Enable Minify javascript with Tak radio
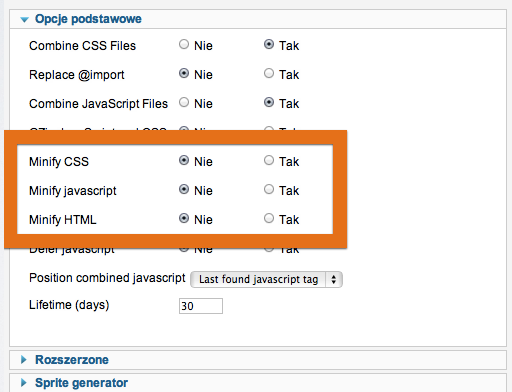 (269, 189)
